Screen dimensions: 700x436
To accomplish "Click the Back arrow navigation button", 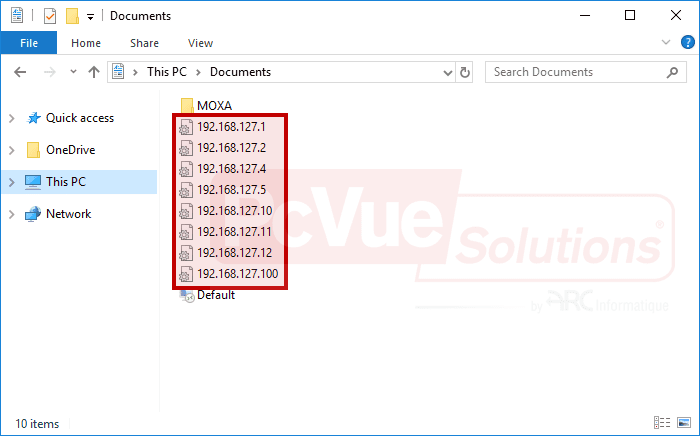I will 21,72.
